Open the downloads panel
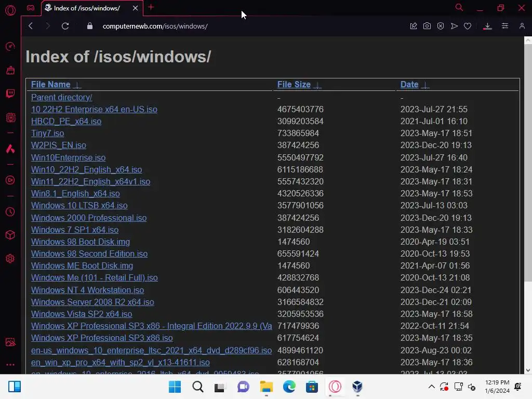Viewport: 532px width, 399px height. tap(487, 26)
